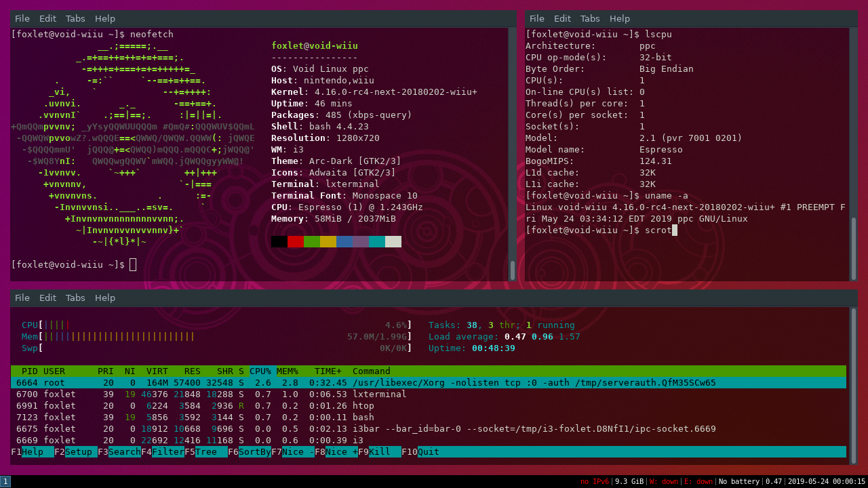Open Help menu in the neofetch terminal
The height and width of the screenshot is (488, 868).
point(105,19)
